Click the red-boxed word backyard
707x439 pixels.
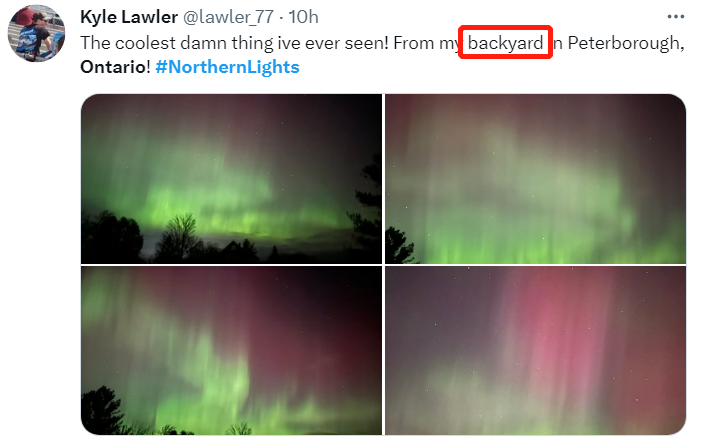pos(505,43)
